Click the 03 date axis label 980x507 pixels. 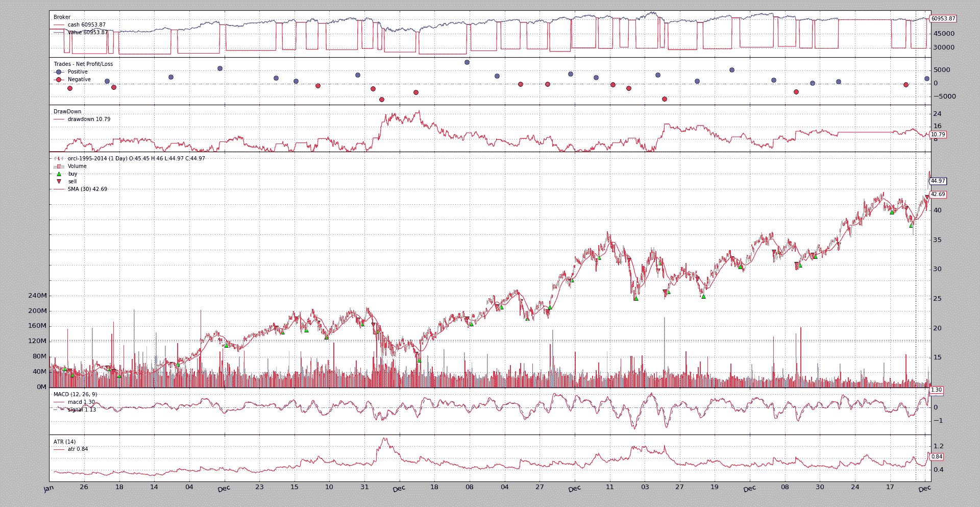pos(645,487)
